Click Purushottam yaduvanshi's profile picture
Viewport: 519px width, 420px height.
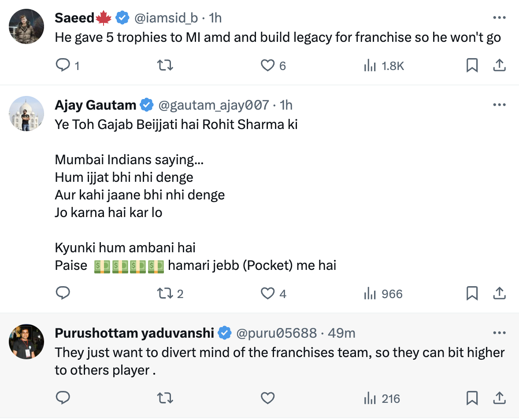[x=26, y=342]
